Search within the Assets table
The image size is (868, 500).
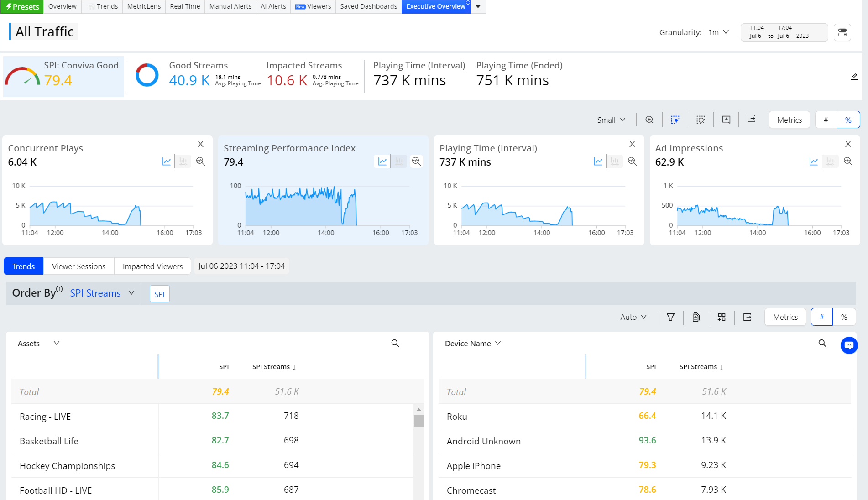click(395, 344)
